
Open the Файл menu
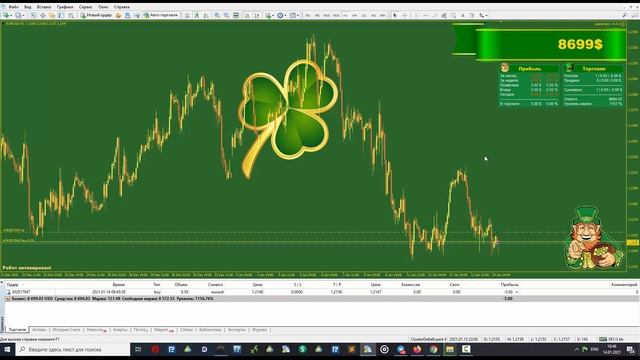click(13, 7)
